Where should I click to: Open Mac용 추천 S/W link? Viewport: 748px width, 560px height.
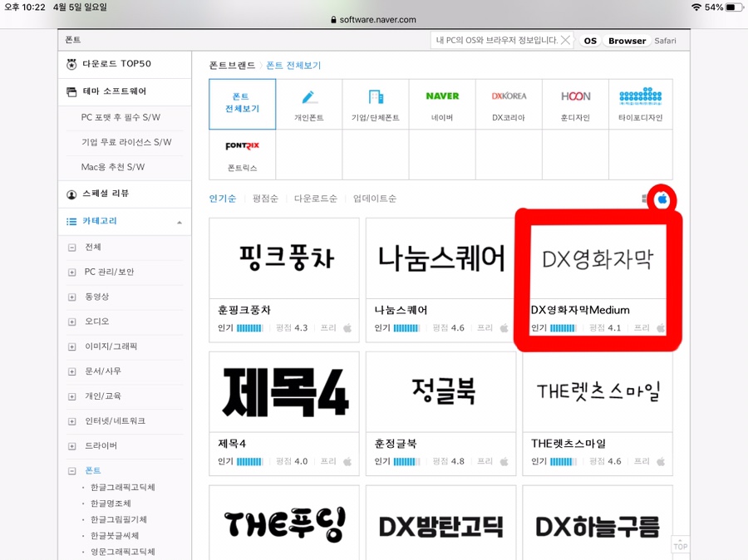(112, 167)
